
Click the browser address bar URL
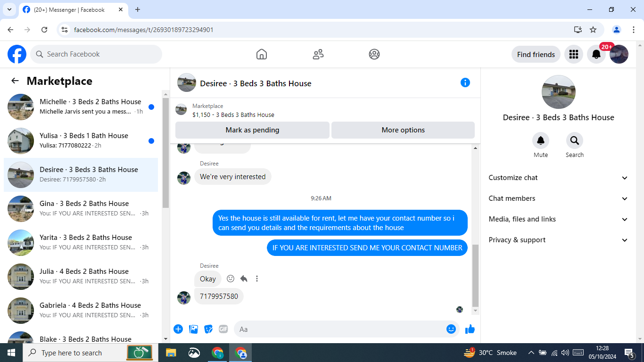pyautogui.click(x=144, y=30)
